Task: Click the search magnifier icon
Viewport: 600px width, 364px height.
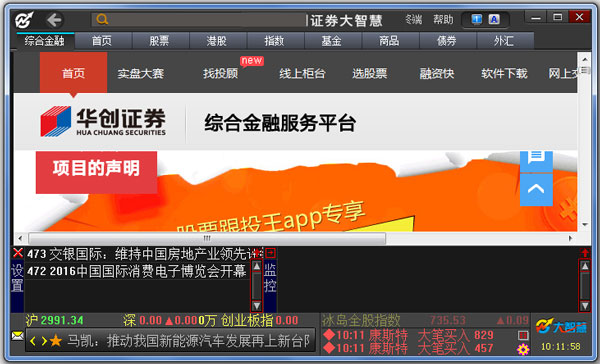Action: coord(102,19)
